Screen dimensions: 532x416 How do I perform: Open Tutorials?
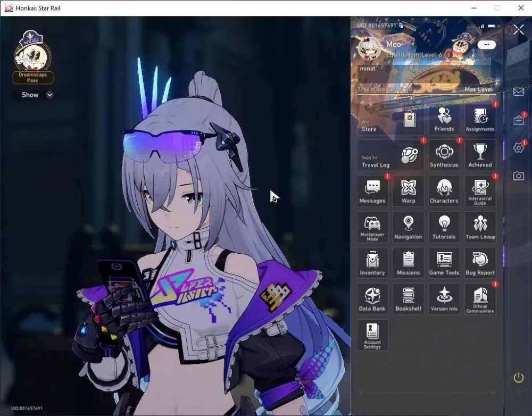point(444,227)
